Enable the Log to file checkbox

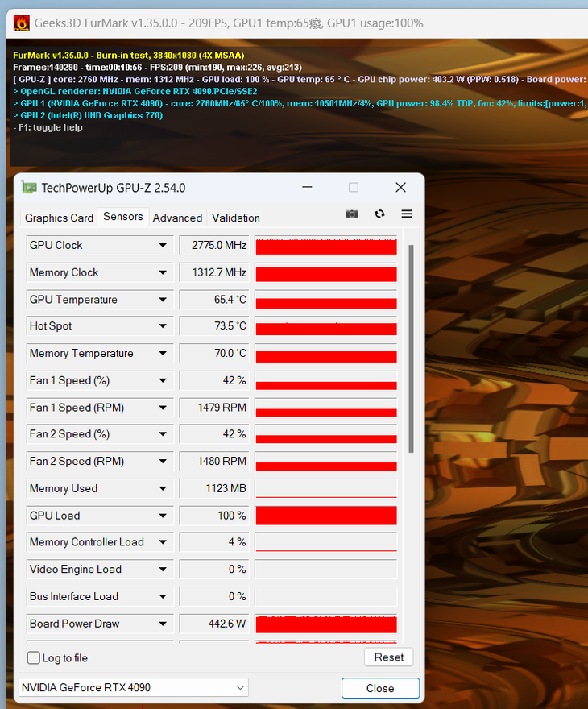pyautogui.click(x=34, y=657)
